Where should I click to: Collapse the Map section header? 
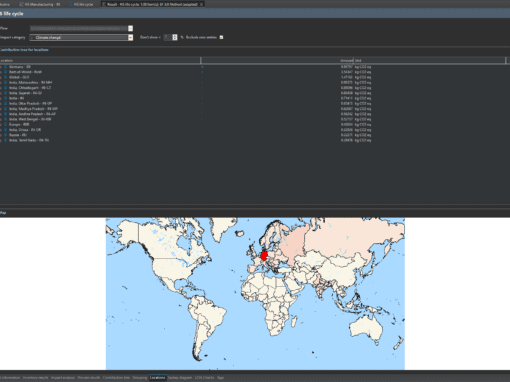[x=3, y=213]
